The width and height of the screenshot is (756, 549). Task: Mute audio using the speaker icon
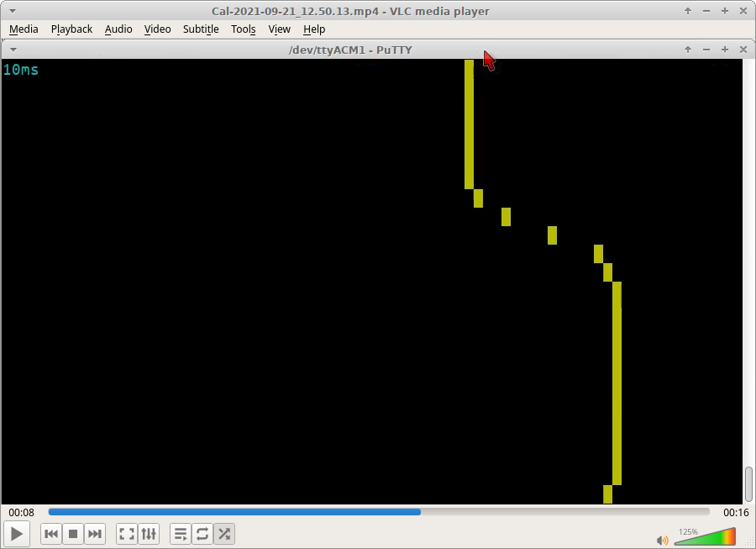point(663,540)
